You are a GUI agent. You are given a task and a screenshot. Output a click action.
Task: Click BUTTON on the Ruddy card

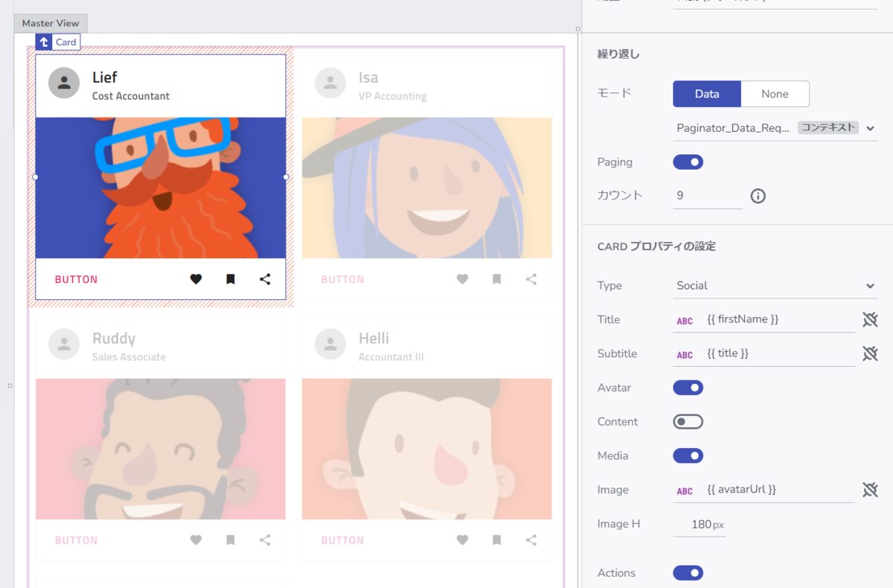76,541
